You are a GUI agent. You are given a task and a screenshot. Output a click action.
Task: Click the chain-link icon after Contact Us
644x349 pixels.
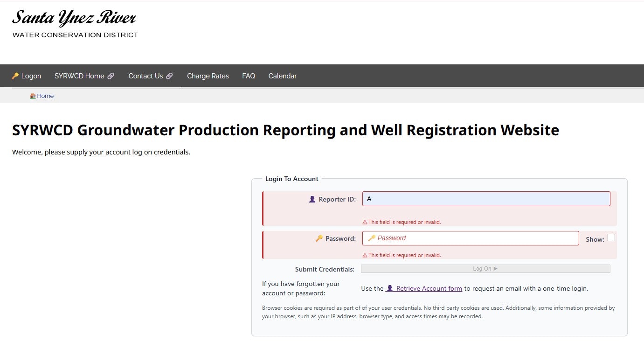pyautogui.click(x=169, y=76)
